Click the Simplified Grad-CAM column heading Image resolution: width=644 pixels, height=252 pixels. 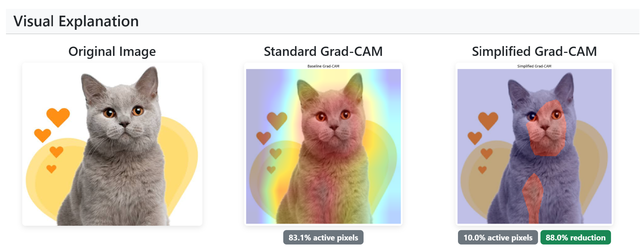[534, 52]
